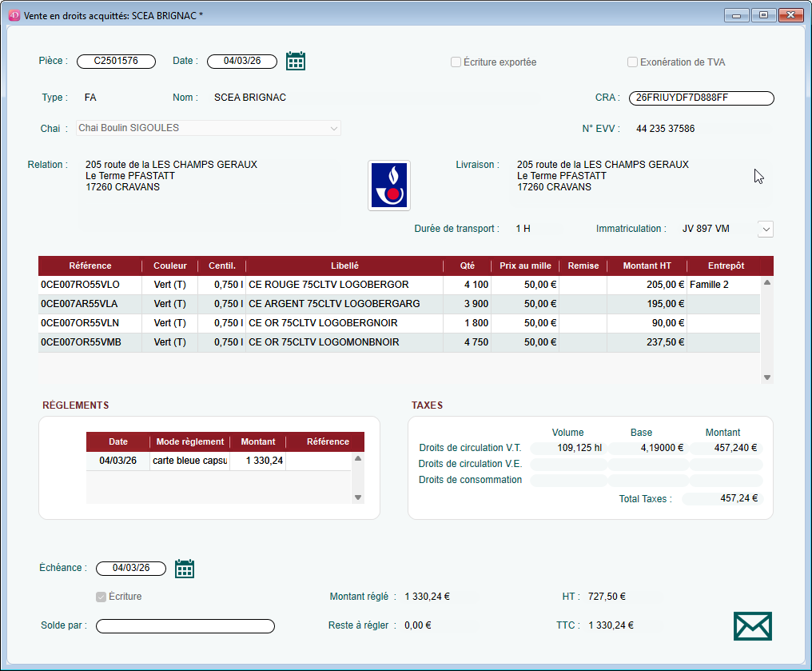Open the calendar picker next to the Date field

coord(296,61)
